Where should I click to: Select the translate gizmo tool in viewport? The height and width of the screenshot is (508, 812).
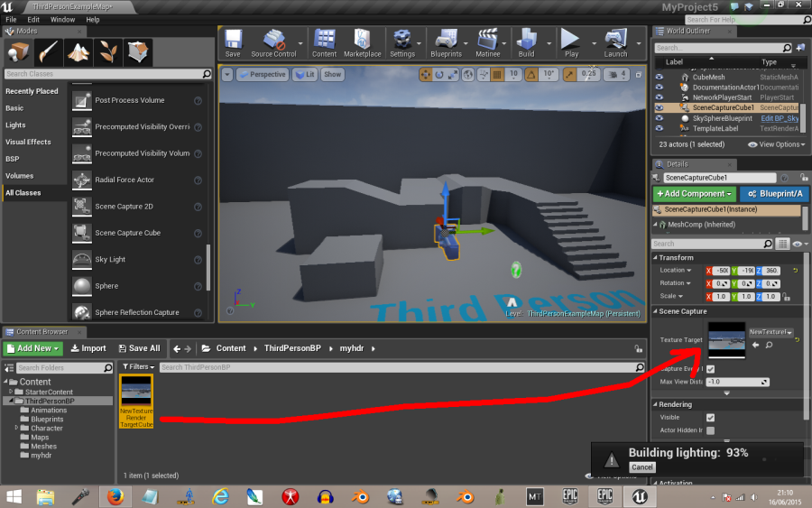[426, 75]
